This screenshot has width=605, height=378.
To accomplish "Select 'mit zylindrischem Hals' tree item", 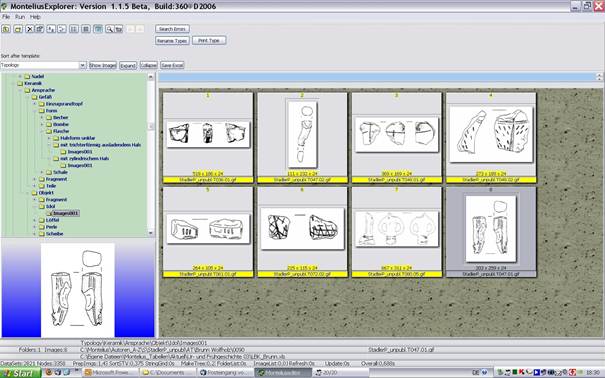I will point(84,159).
